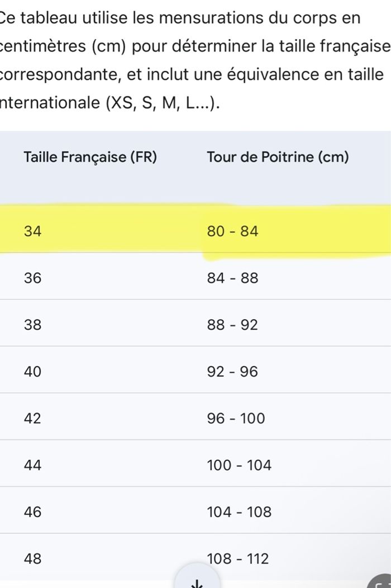Tap the scroll-down arrow button
Image resolution: width=391 pixels, height=588 pixels.
197,580
